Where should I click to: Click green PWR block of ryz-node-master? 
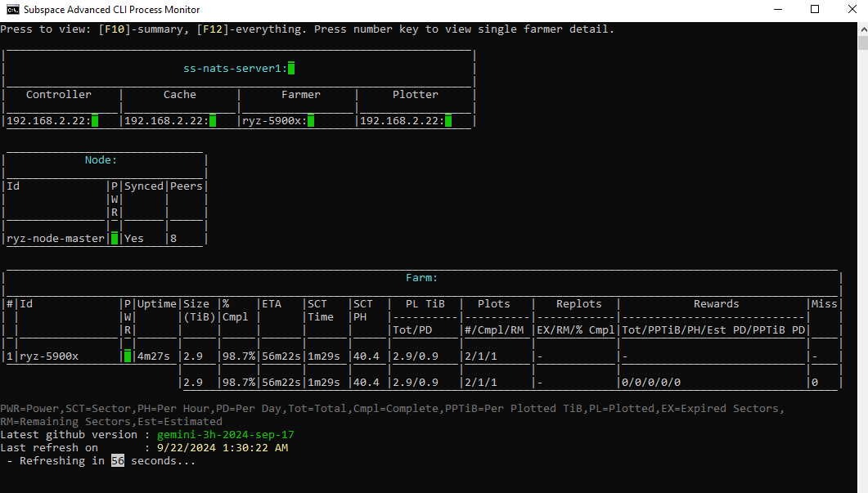(x=115, y=239)
